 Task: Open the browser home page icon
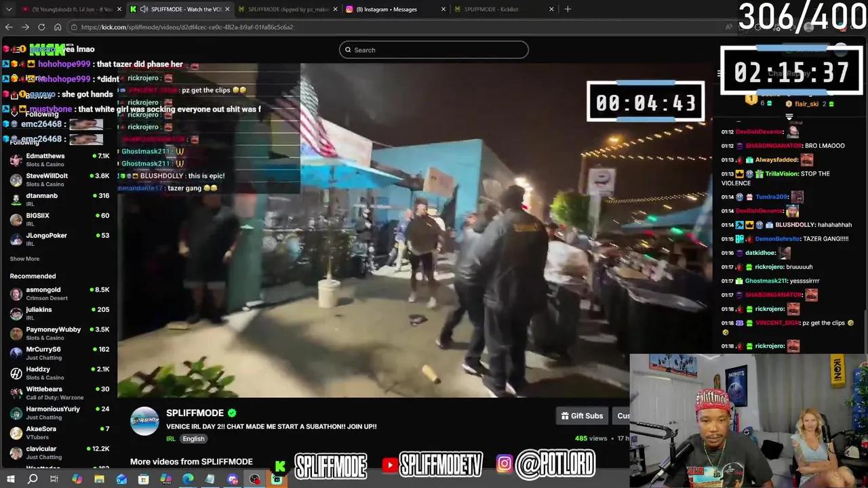pyautogui.click(x=58, y=27)
